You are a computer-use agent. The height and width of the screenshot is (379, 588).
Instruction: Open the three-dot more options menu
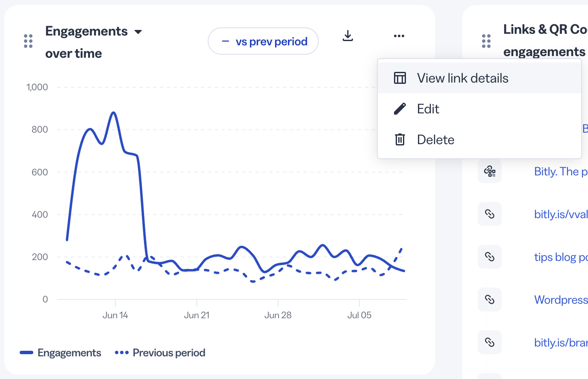pos(399,36)
